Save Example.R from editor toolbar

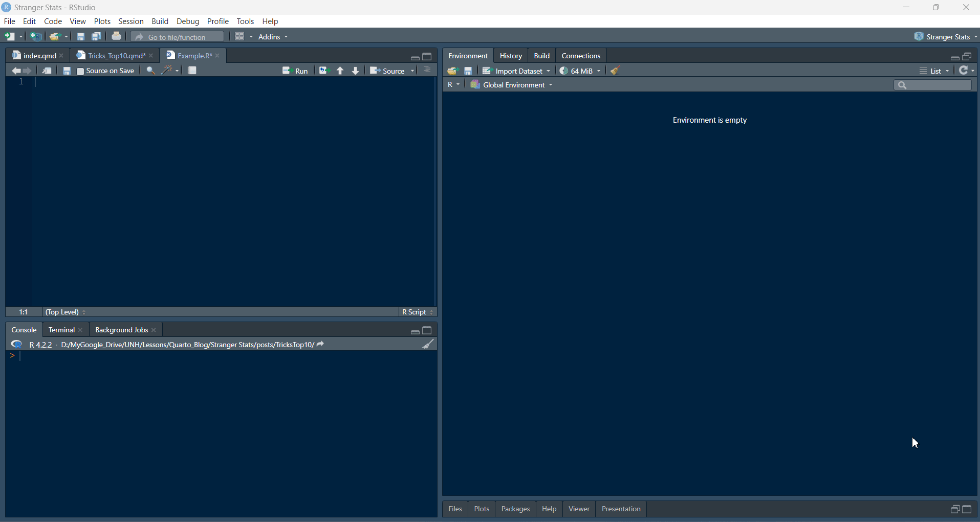(x=67, y=71)
